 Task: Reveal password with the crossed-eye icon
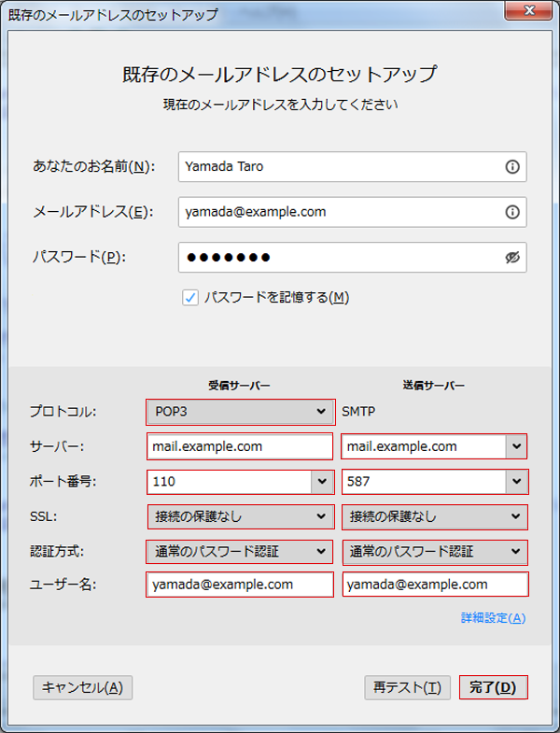pos(511,258)
